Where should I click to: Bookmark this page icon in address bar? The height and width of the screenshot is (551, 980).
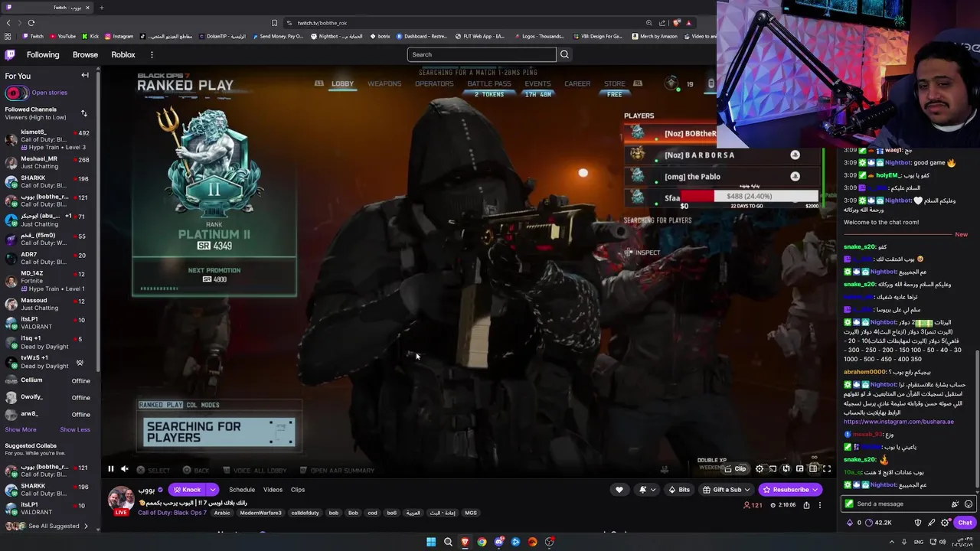pos(274,23)
